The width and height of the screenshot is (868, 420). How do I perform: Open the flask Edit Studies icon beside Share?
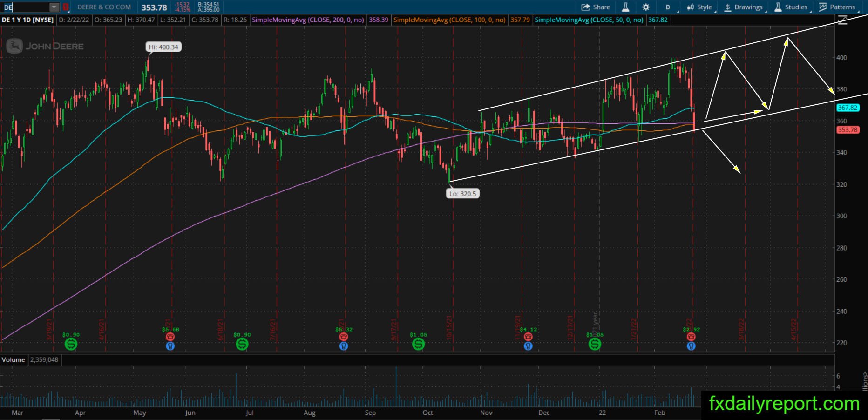point(625,7)
